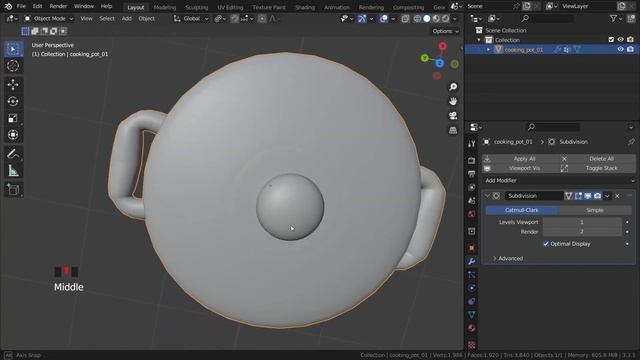Open the Particles properties tab
The height and width of the screenshot is (360, 640).
[472, 275]
